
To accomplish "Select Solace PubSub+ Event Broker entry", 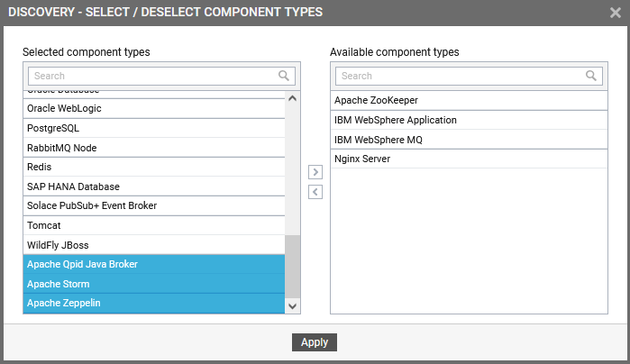I will [154, 206].
